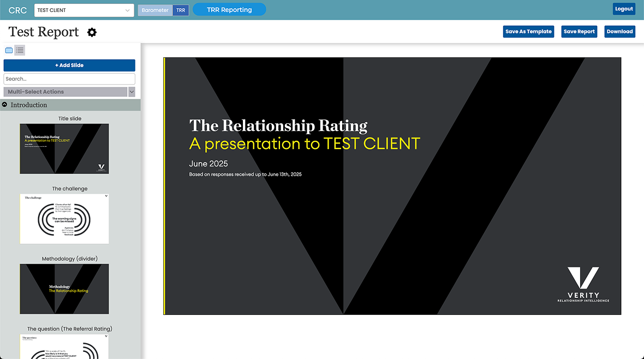Click the 'Multi-Select Actions' label

pos(35,92)
